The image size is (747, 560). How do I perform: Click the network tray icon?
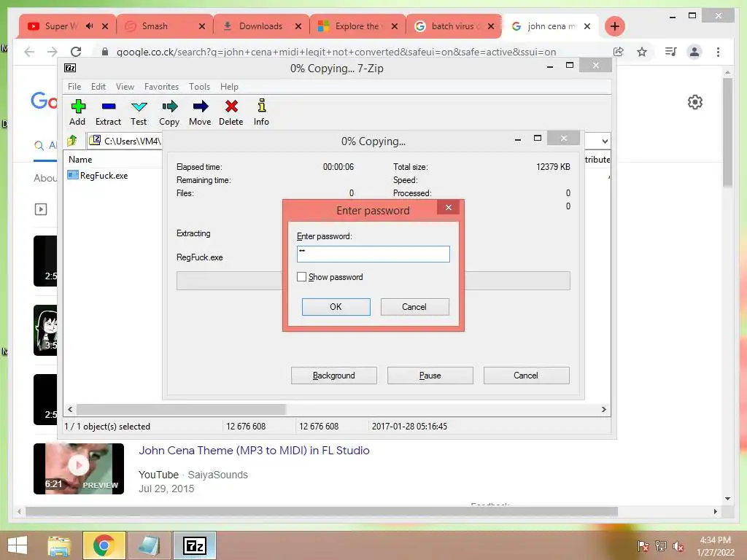coord(661,546)
